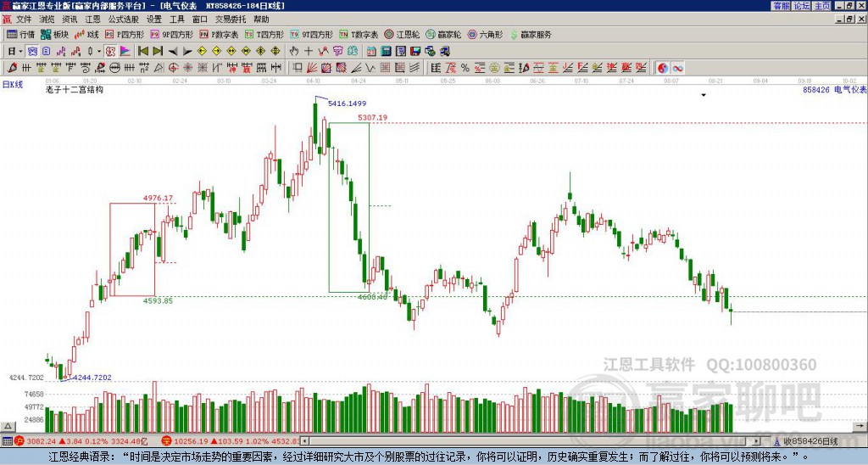Screen dimensions: 868x465
Task: Click the 4976.17 price label
Action: [x=158, y=198]
